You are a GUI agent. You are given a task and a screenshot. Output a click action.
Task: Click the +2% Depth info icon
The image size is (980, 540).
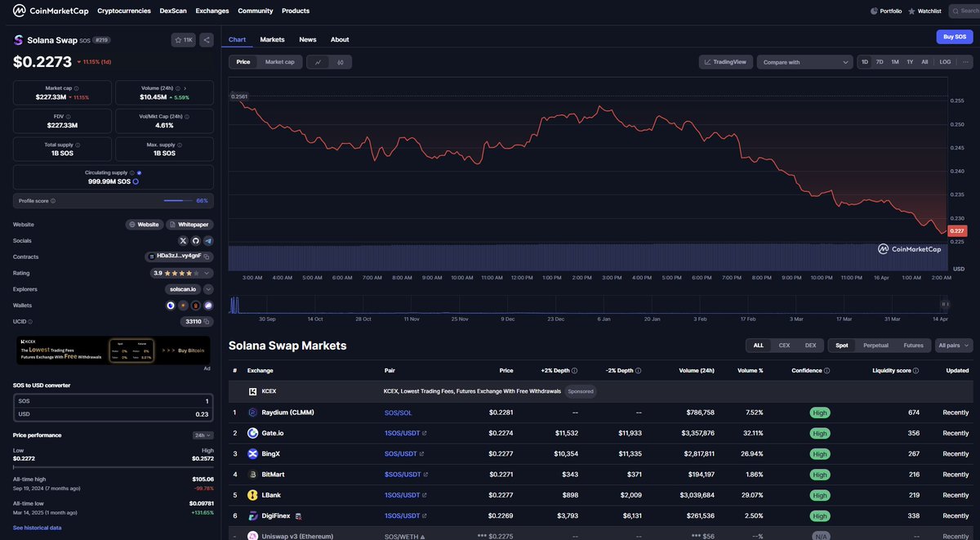pyautogui.click(x=574, y=370)
